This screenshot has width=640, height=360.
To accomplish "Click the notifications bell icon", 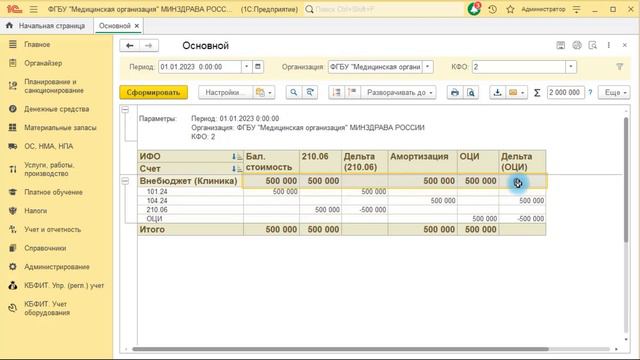I will pyautogui.click(x=474, y=9).
